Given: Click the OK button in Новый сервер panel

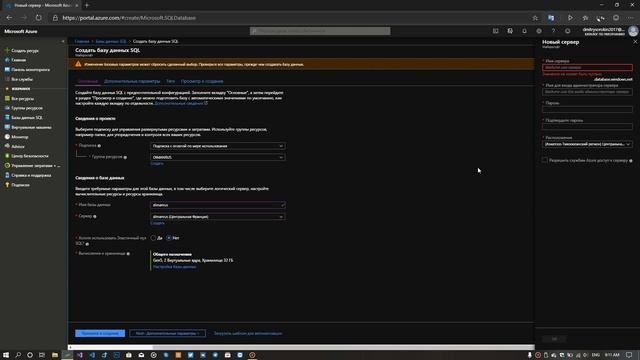Looking at the screenshot, I should click(x=554, y=339).
